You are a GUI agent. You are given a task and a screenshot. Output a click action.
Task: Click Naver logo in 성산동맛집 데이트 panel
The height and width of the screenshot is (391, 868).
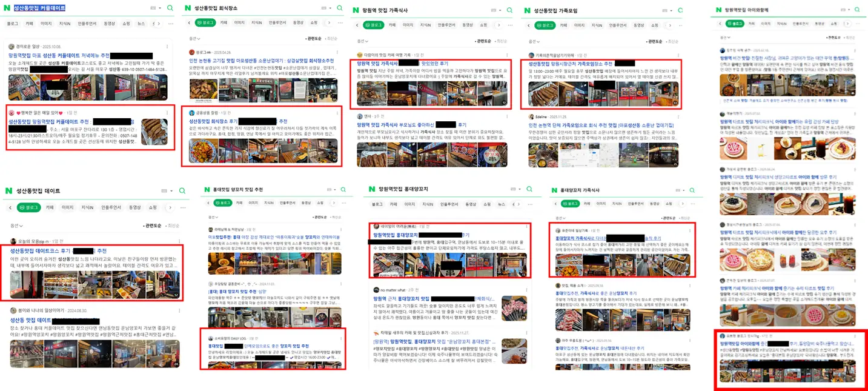point(8,190)
